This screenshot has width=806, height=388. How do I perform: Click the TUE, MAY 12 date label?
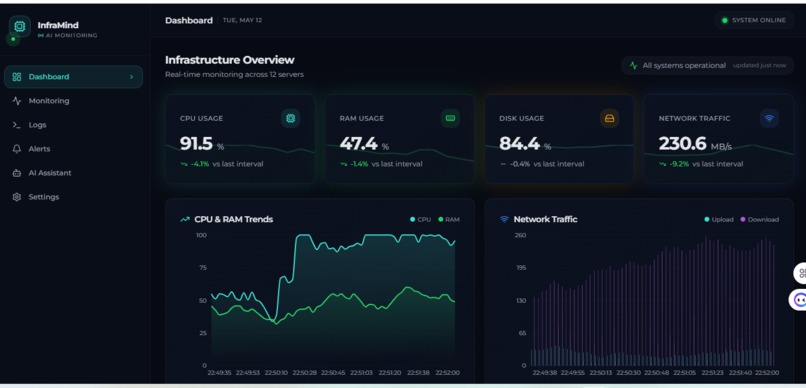coord(242,21)
